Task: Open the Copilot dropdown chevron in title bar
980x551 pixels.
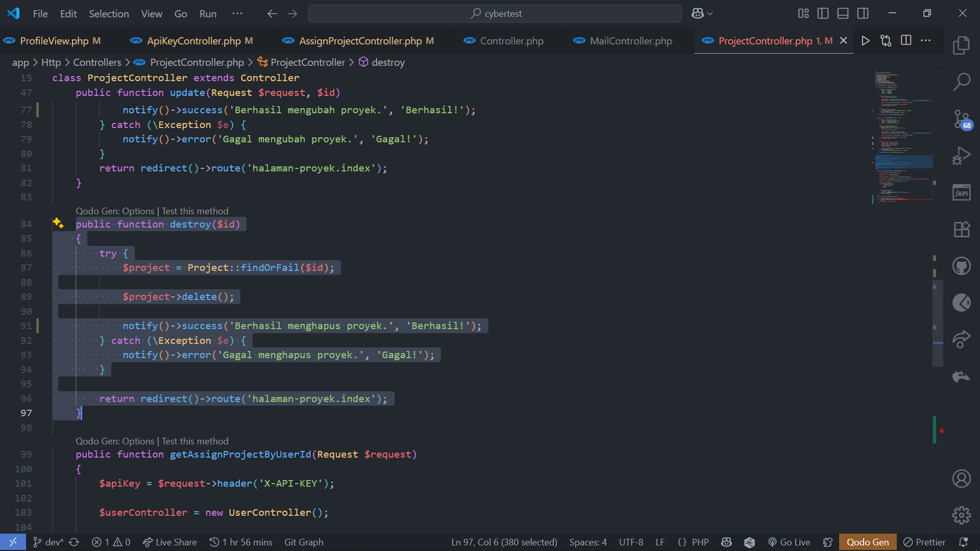Action: pyautogui.click(x=710, y=14)
